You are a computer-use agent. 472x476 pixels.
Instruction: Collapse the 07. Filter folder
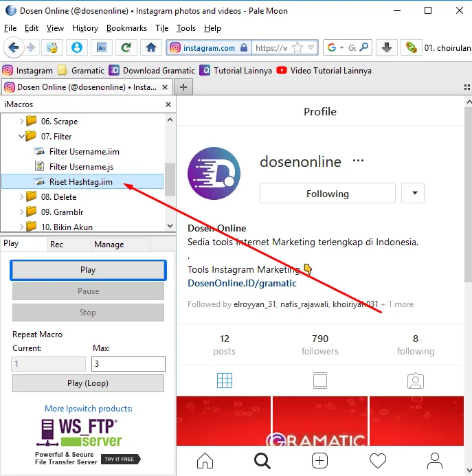click(21, 137)
